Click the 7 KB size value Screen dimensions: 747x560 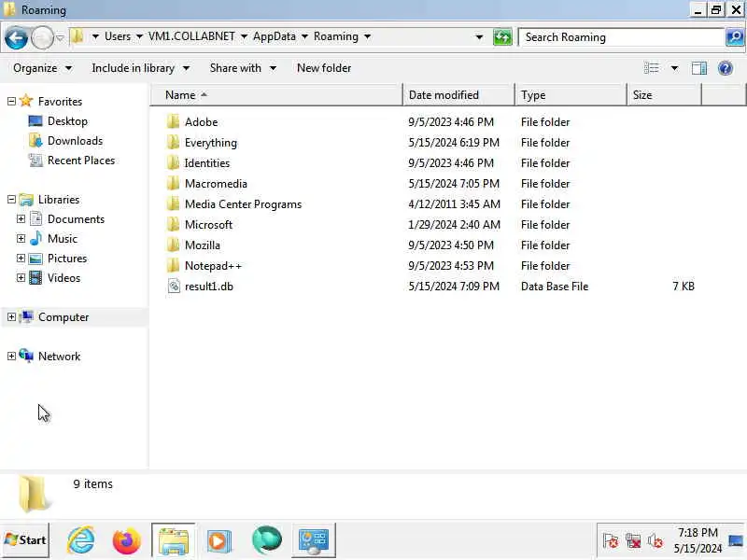684,287
